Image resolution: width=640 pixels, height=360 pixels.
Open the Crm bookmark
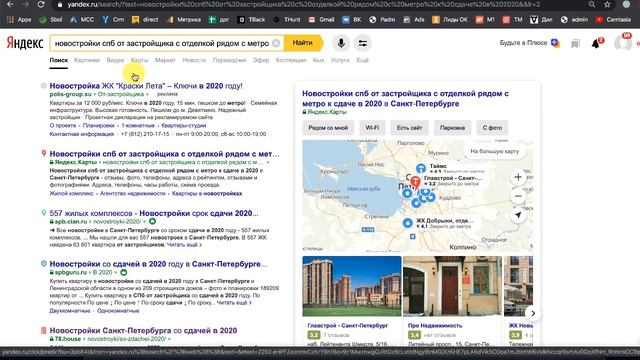(113, 19)
